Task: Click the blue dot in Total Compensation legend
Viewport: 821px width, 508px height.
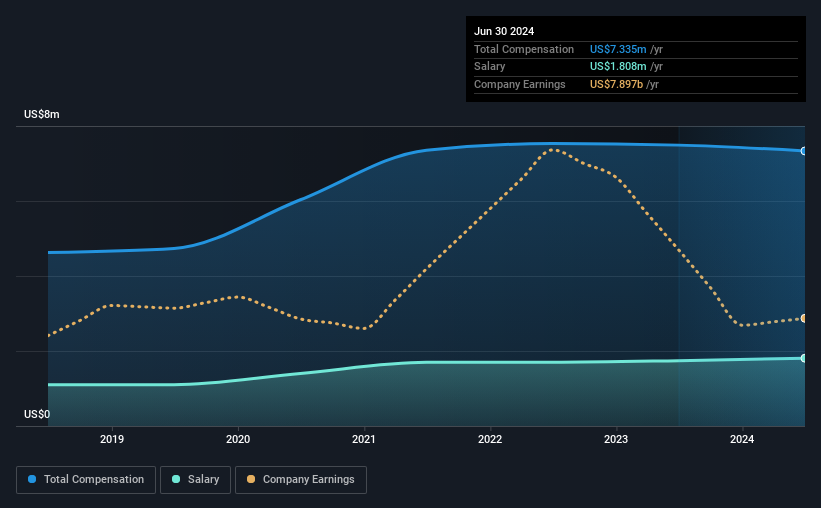Action: [x=32, y=479]
